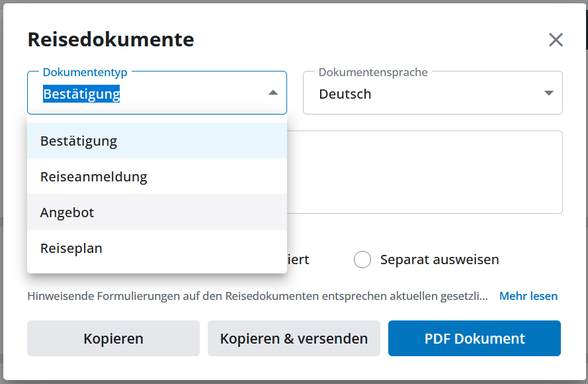Image resolution: width=588 pixels, height=384 pixels.
Task: Click the Separat ausweisen label text
Action: [x=439, y=260]
